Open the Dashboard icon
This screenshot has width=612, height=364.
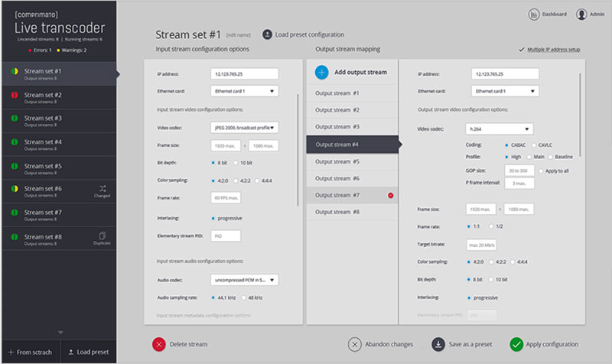click(533, 15)
